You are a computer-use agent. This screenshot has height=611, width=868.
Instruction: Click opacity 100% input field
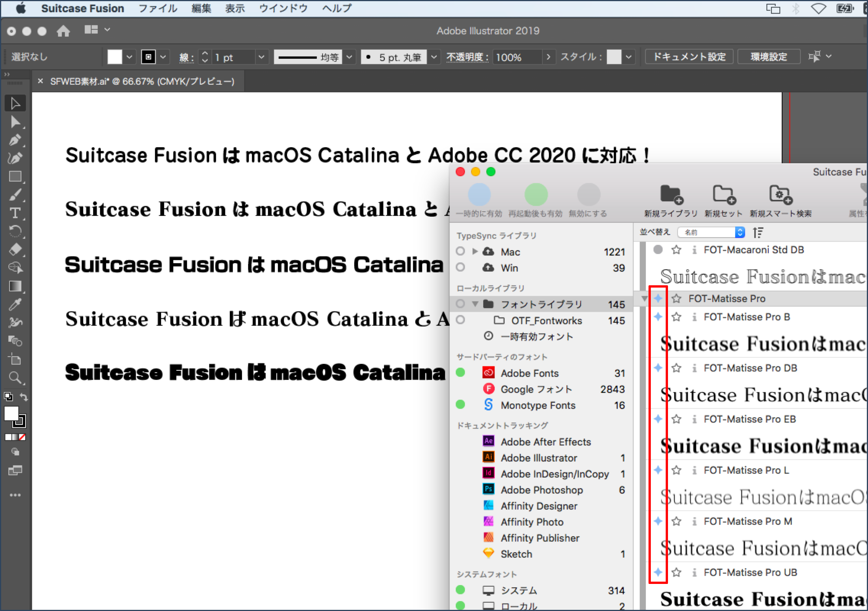point(517,57)
